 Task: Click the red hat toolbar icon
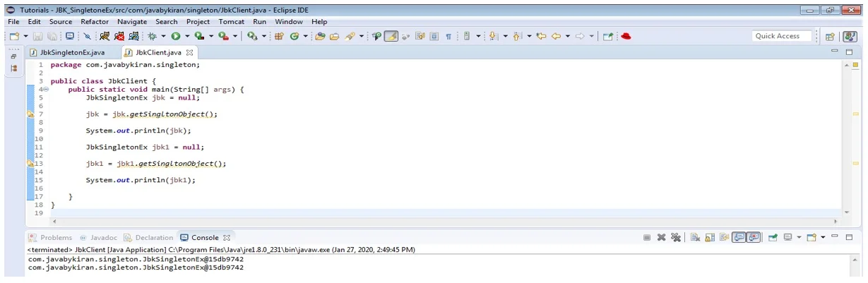[x=625, y=36]
